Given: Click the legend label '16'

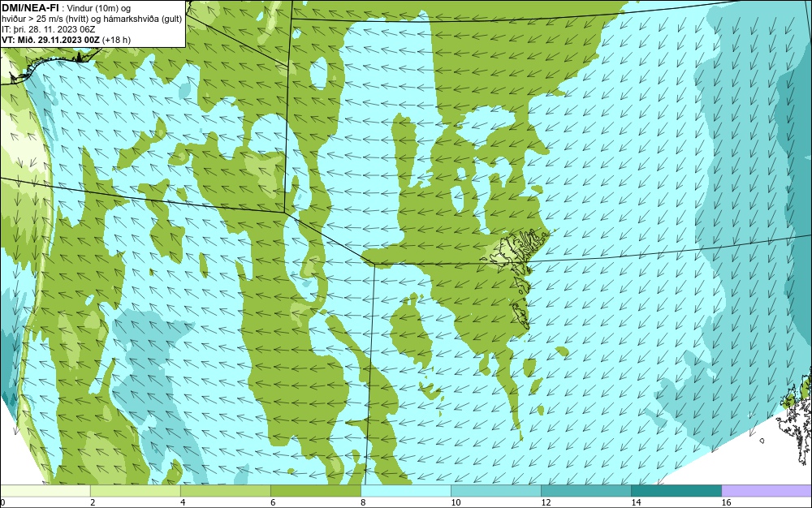Looking at the screenshot, I should click(726, 502).
